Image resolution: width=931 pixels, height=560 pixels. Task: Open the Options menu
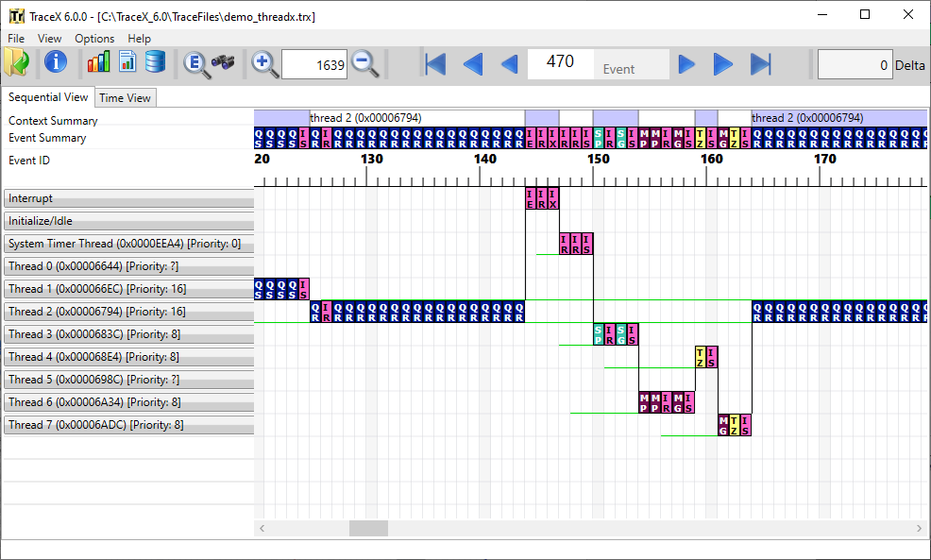pyautogui.click(x=94, y=39)
